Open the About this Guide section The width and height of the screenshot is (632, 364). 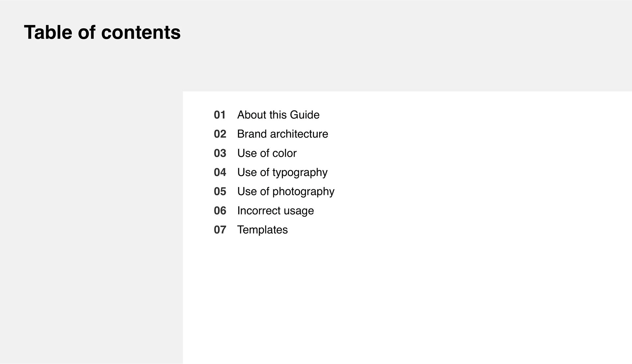(x=278, y=115)
